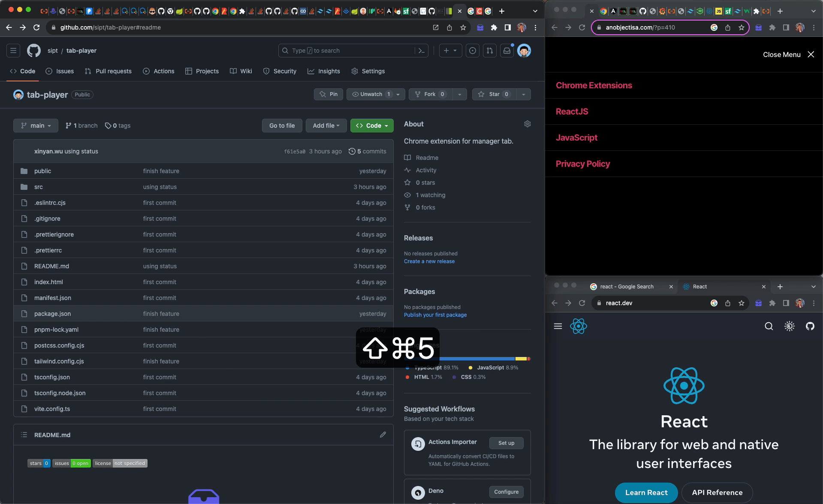Open the Actions tab
This screenshot has height=504, width=823.
[x=159, y=71]
